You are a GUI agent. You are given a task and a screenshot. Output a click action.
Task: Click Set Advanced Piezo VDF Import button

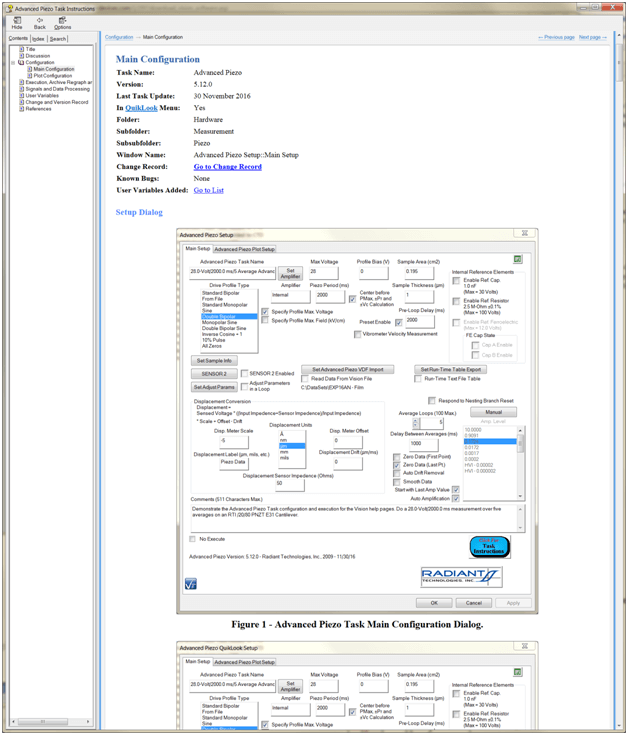(347, 369)
